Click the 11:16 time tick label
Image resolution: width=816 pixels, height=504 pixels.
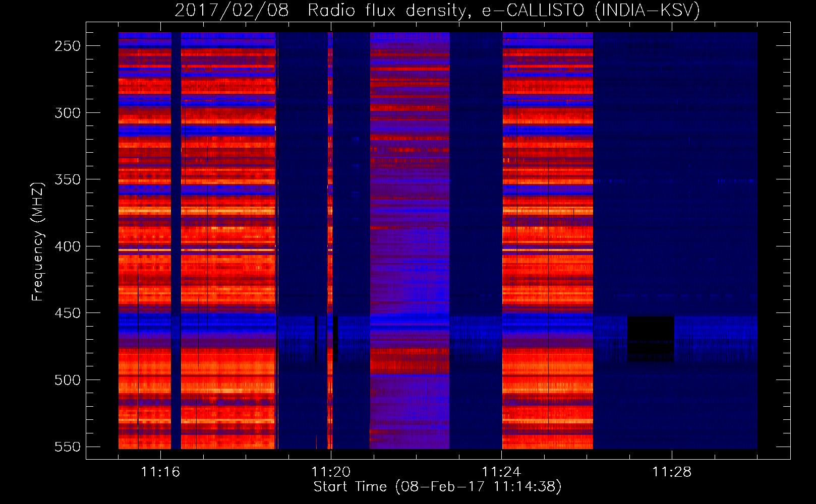point(160,472)
